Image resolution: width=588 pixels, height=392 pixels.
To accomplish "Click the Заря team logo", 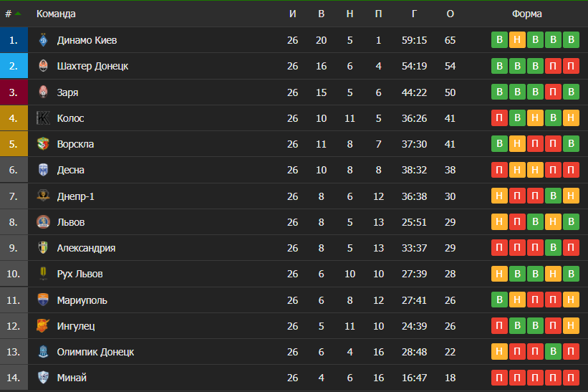I will click(43, 92).
